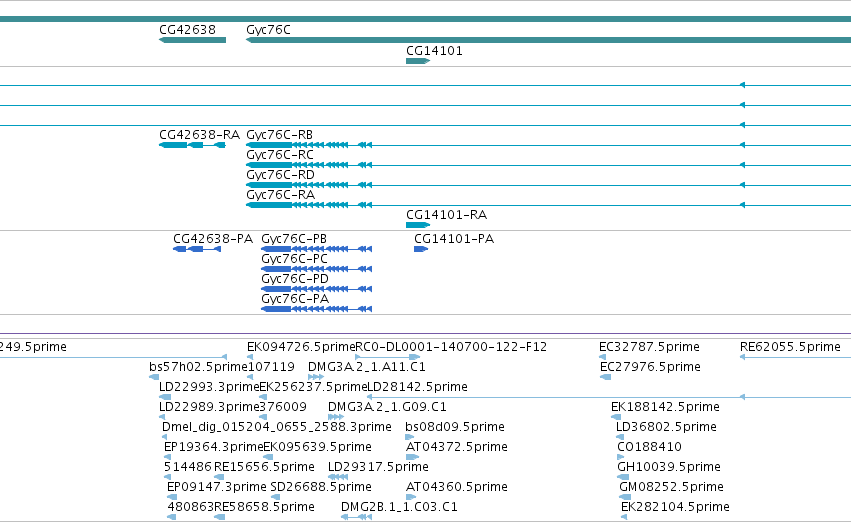Select the GM08252.5prime EST
Screen dimensions: 851x522
pyautogui.click(x=625, y=498)
